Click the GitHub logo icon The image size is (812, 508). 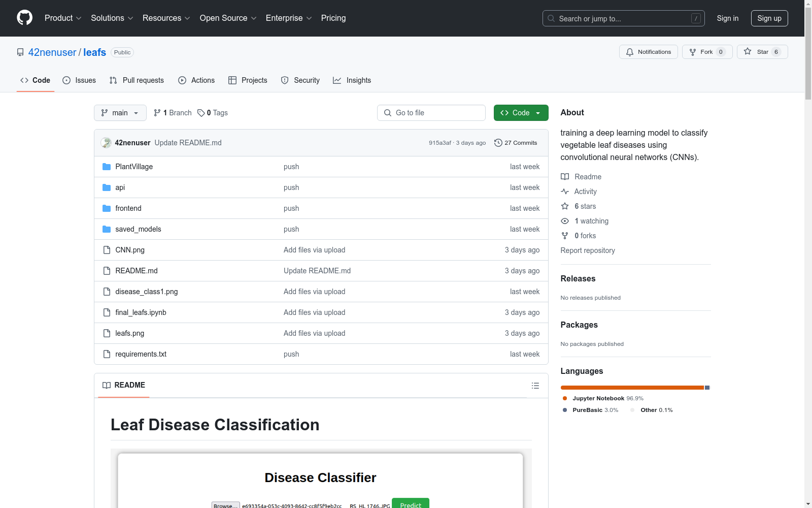(24, 18)
